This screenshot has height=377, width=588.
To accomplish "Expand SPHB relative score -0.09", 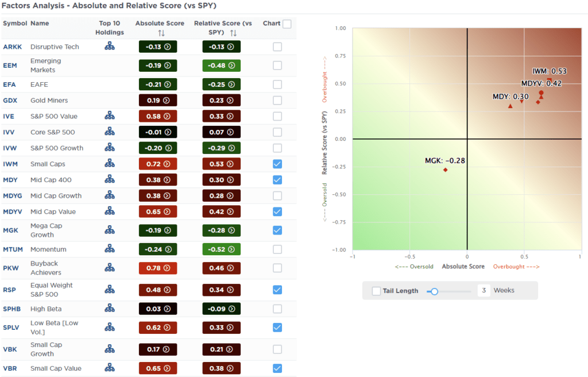I will click(x=221, y=309).
